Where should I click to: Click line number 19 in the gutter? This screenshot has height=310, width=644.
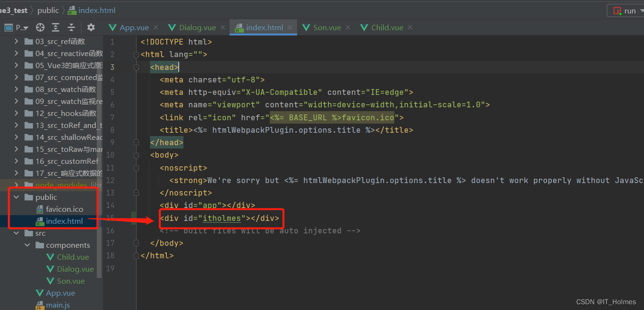coord(110,268)
